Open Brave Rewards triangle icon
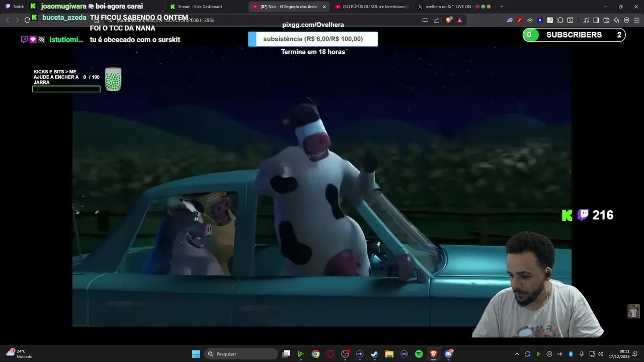Image resolution: width=644 pixels, height=362 pixels. pyautogui.click(x=459, y=20)
